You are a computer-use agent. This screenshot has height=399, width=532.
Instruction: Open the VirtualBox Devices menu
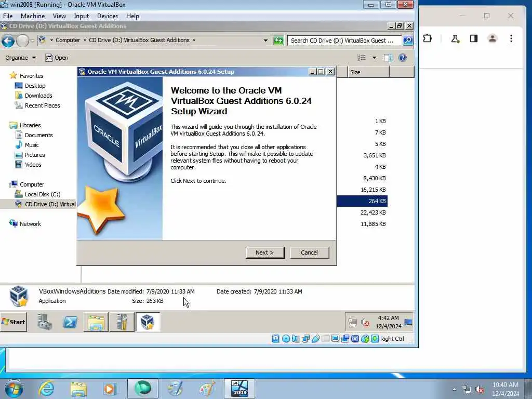click(108, 16)
